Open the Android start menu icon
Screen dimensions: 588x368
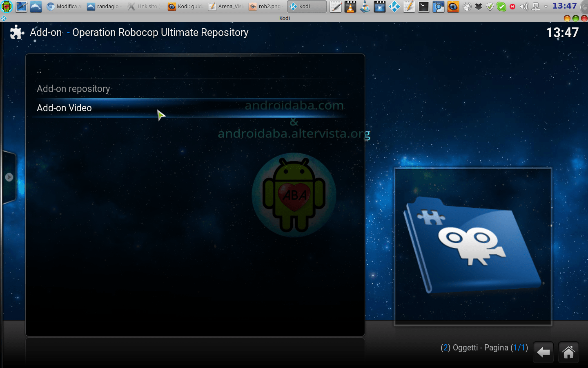click(7, 7)
